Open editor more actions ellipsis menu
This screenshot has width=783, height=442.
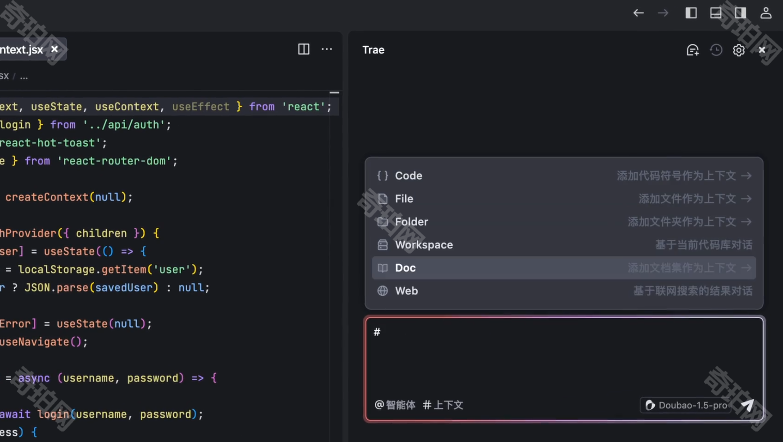[327, 49]
